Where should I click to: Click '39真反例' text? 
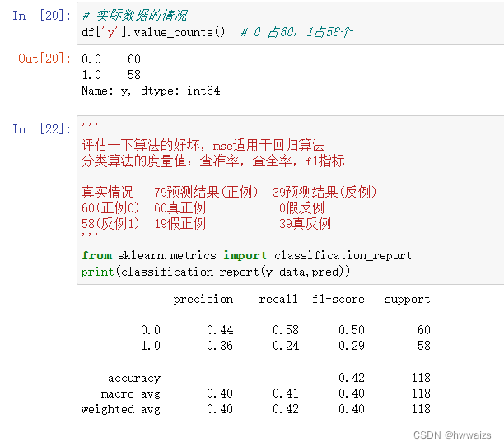[305, 224]
